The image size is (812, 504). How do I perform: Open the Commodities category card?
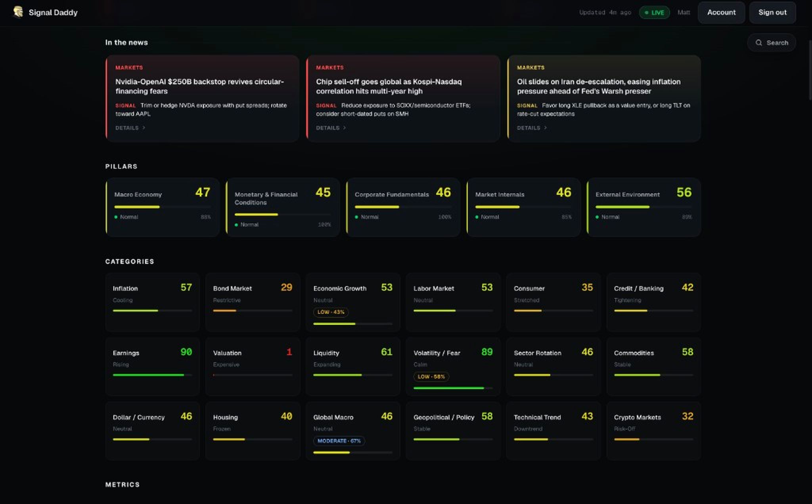point(654,367)
